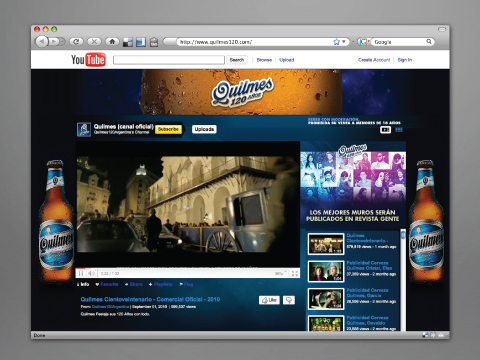Pause the video with the pause button
This screenshot has height=360, width=480.
coord(81,273)
